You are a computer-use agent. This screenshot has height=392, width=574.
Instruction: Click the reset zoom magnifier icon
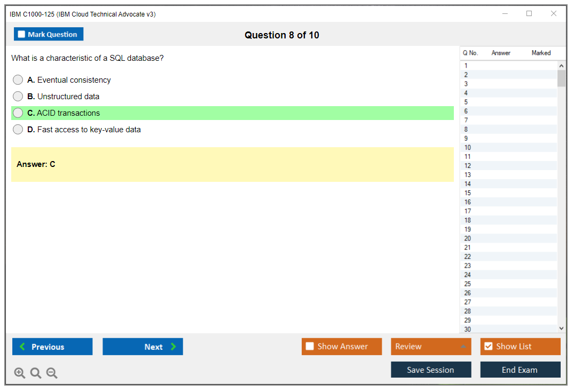(x=35, y=373)
